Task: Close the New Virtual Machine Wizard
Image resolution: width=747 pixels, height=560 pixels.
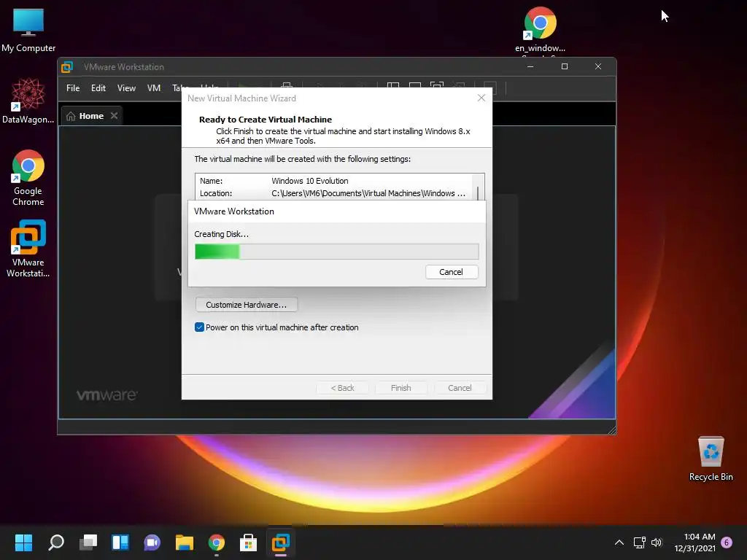Action: [481, 98]
